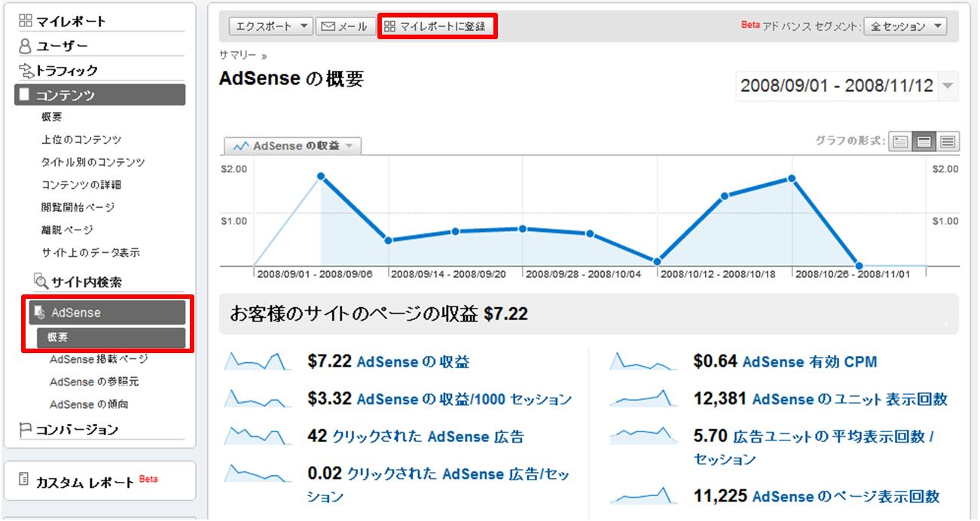Open the エクスポート dropdown
The height and width of the screenshot is (521, 980).
[270, 26]
